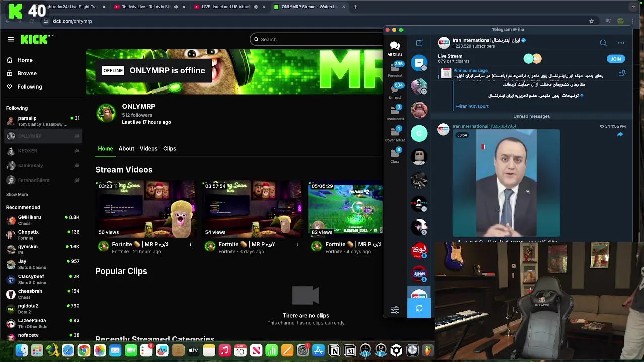Mute audio on Tel Aviv Live tab

(176, 7)
